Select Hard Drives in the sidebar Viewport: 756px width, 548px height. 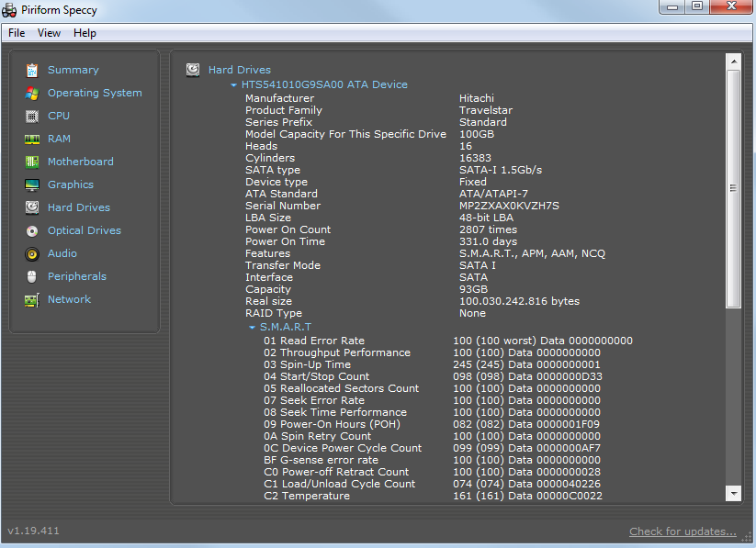[79, 207]
